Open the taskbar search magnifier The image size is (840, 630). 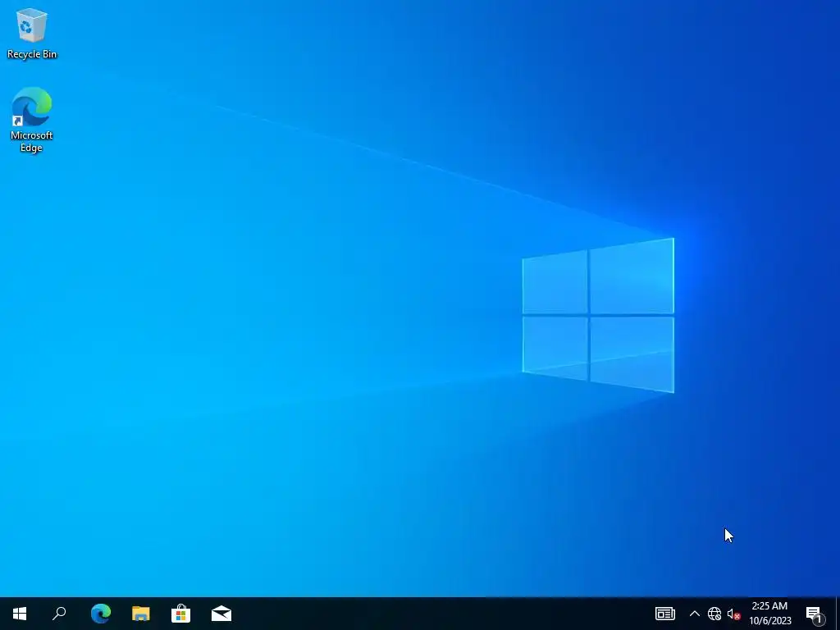point(59,614)
